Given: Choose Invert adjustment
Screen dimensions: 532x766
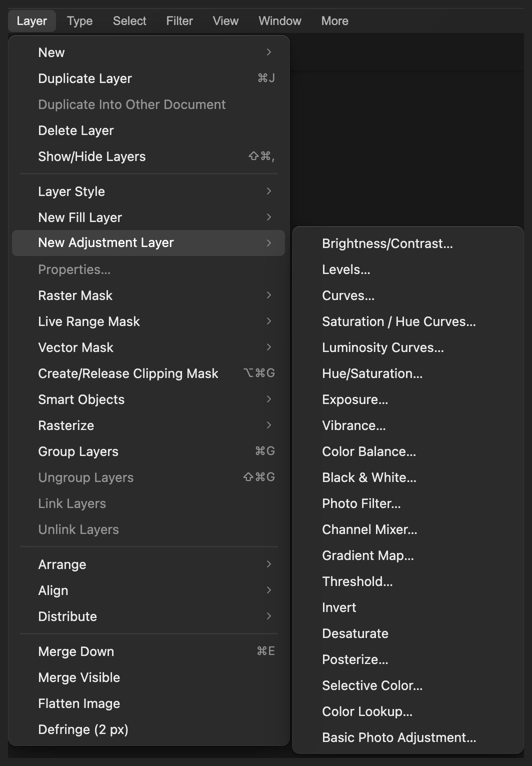Looking at the screenshot, I should 407,607.
